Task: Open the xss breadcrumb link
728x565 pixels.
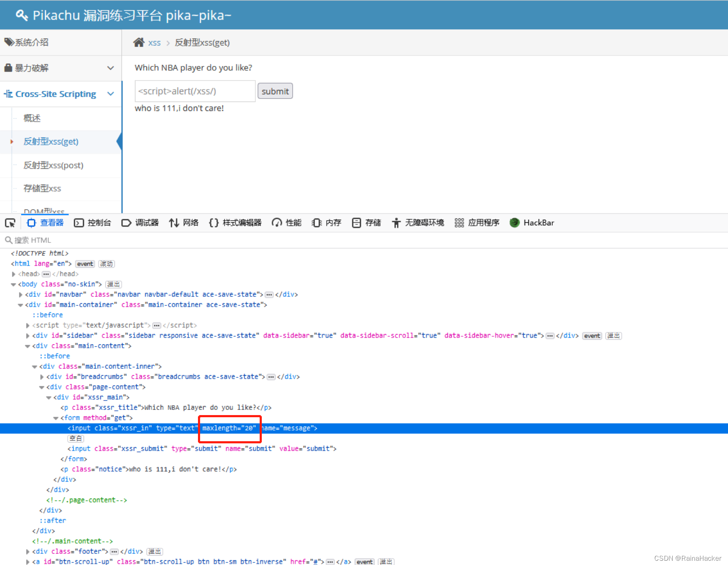Action: click(x=154, y=43)
